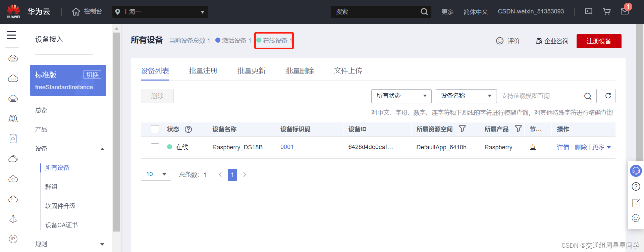This screenshot has width=644, height=252.
Task: Click the status help question icon
Action: (x=189, y=129)
